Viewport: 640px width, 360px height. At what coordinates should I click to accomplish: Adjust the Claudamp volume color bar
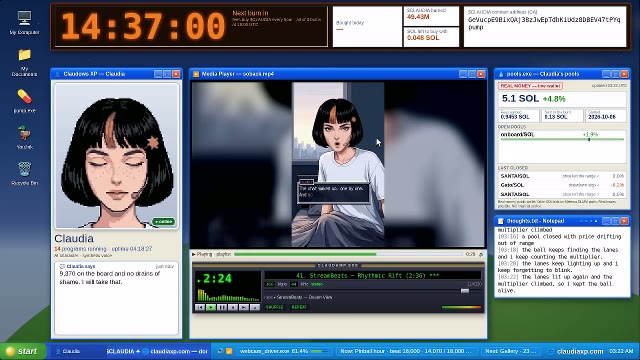(x=461, y=307)
